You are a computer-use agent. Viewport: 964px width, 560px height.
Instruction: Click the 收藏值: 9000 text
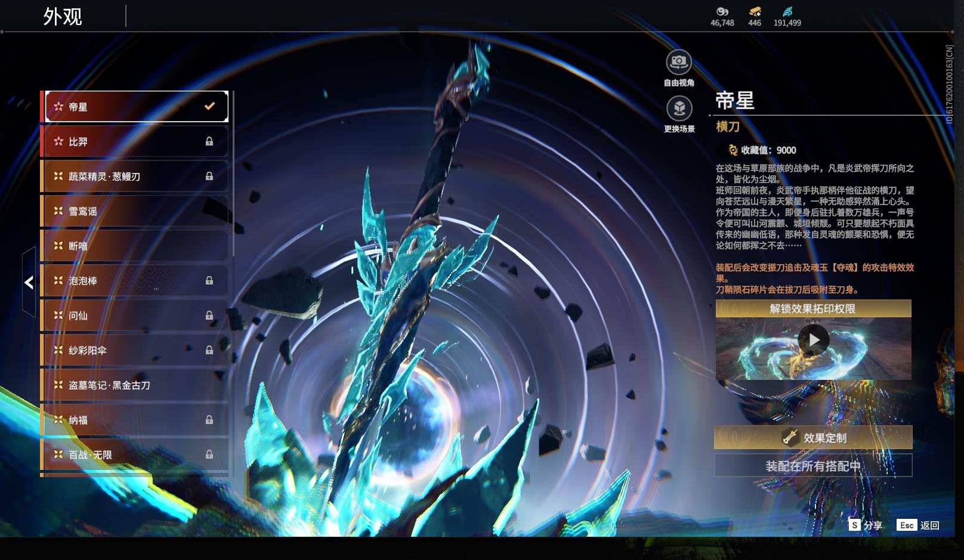pos(768,150)
